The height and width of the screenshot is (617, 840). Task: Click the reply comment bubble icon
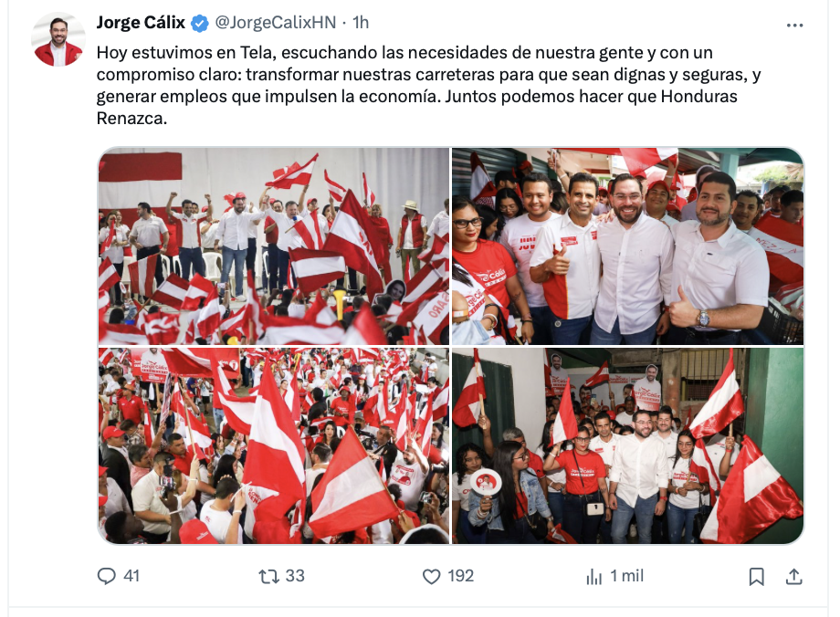point(106,576)
